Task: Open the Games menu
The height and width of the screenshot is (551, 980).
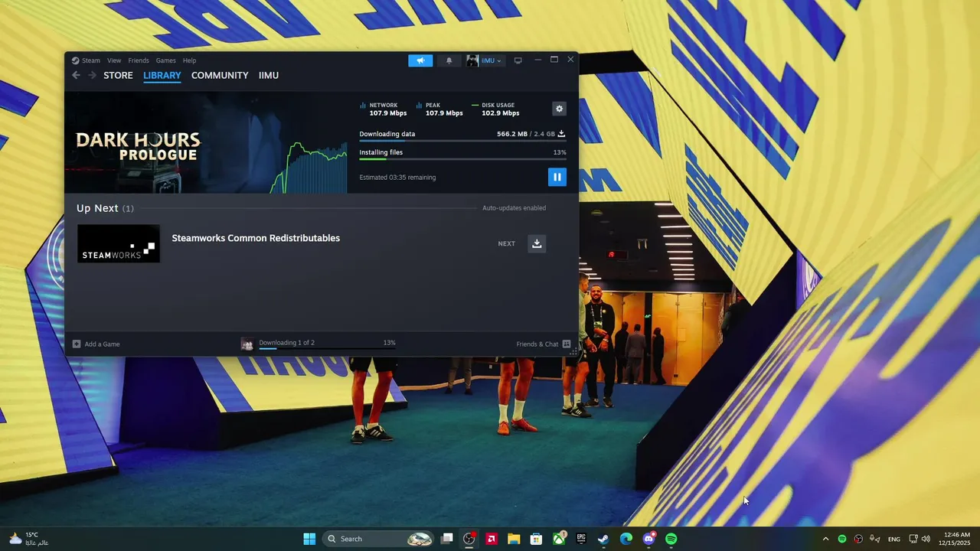Action: 166,60
